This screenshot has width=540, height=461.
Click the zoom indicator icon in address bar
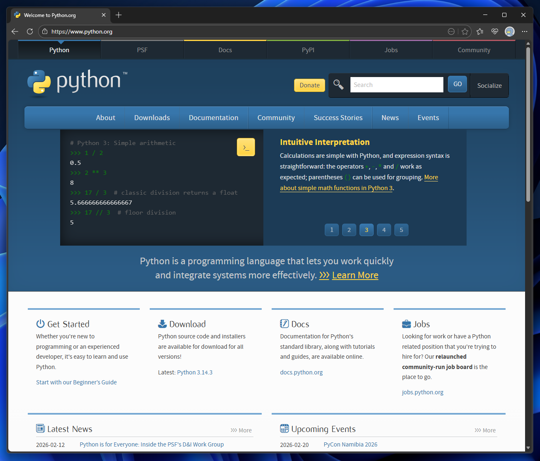tap(451, 32)
